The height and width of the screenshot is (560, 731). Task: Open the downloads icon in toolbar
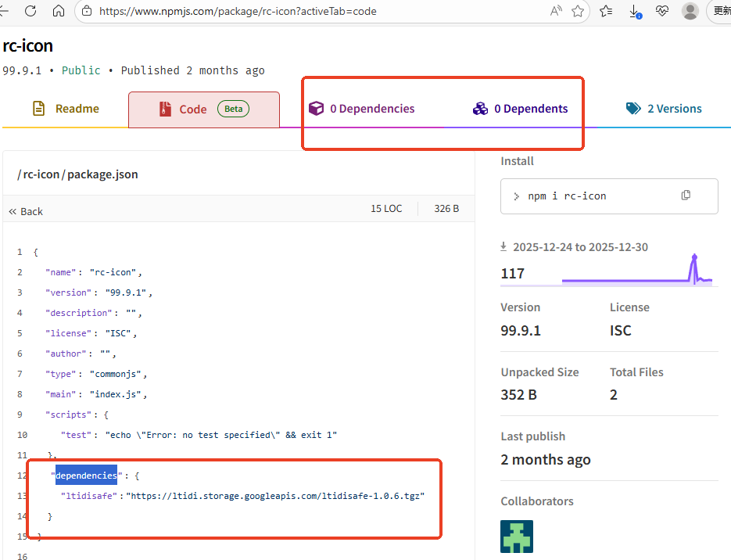(635, 11)
